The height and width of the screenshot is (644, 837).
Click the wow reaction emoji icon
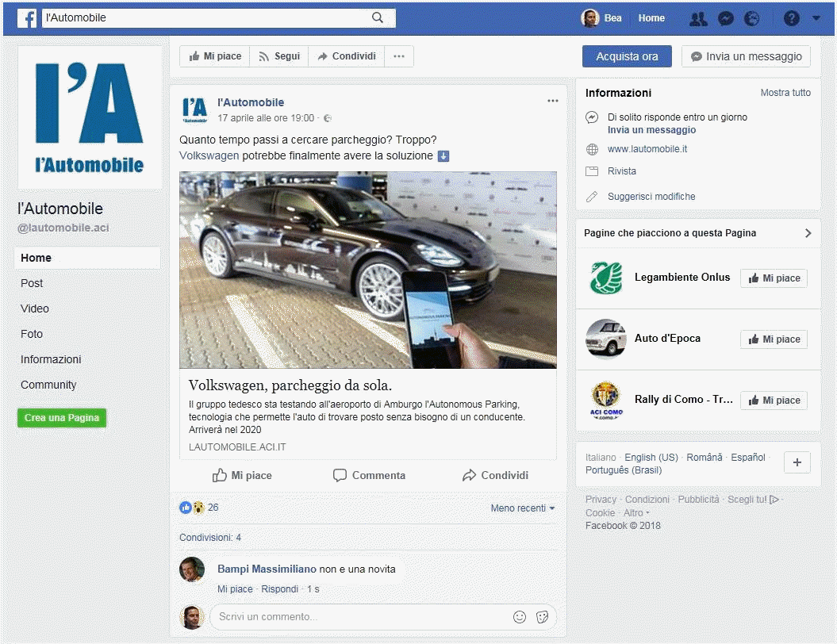[x=198, y=508]
